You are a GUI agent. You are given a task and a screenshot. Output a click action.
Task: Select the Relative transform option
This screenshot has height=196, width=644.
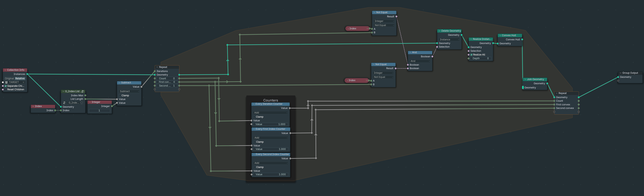[20, 78]
